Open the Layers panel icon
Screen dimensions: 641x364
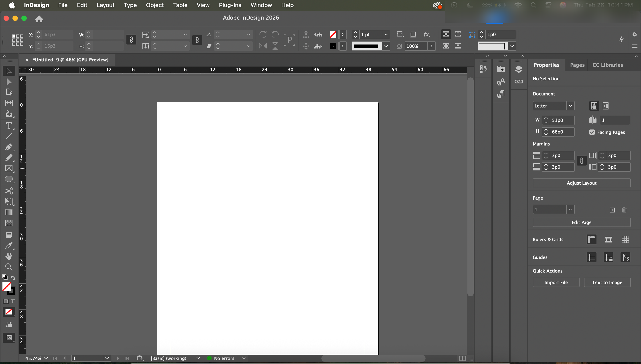click(519, 69)
